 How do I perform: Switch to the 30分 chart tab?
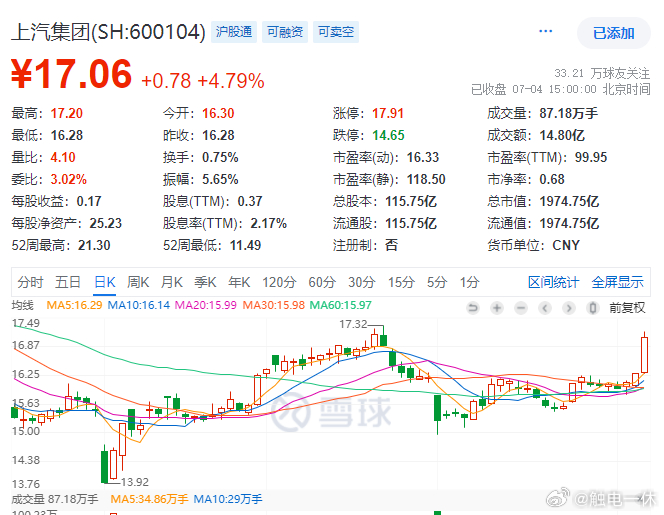tap(362, 282)
